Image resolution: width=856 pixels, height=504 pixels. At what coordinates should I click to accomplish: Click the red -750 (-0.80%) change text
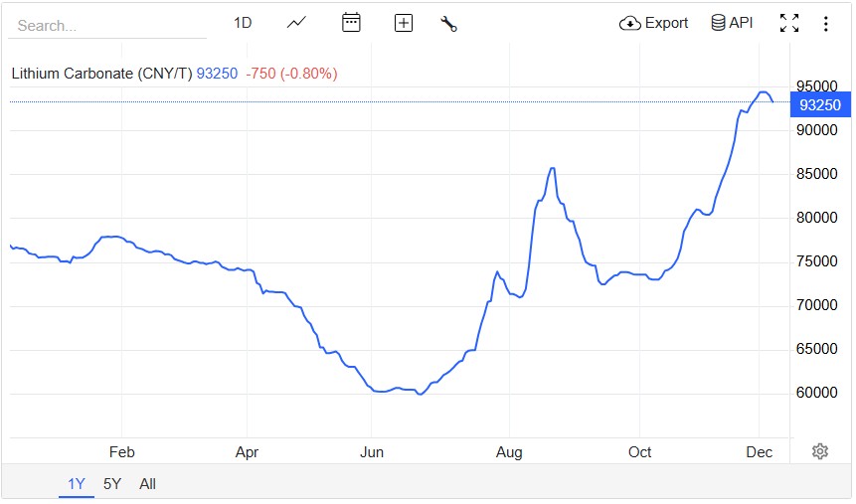[x=292, y=74]
